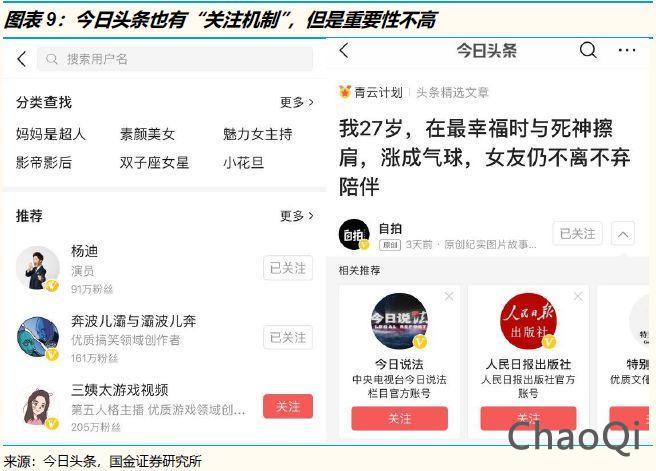
Task: Unfollow 自拍 via 已关注 button
Action: 577,233
